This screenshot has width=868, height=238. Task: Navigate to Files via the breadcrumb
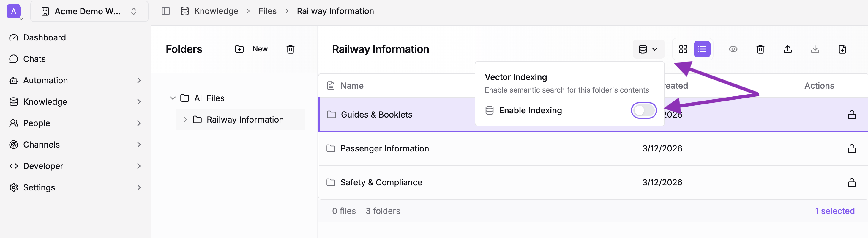[267, 11]
